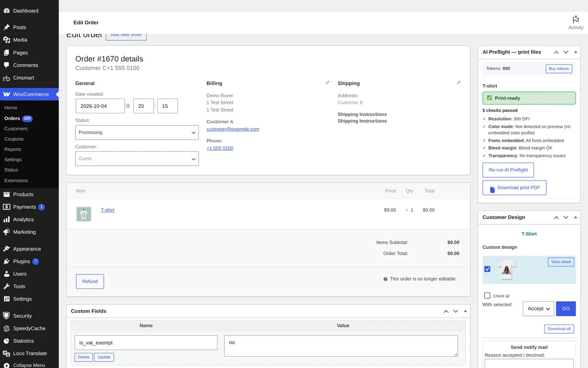
Task: Click the Collapse Menu arrow icon
Action: coord(6,365)
